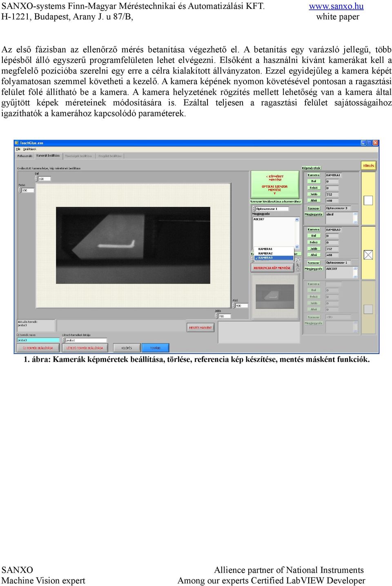Click the Bal value stepper arrows
Viewport: 392px width, 586px height.
pyautogui.click(x=36, y=179)
